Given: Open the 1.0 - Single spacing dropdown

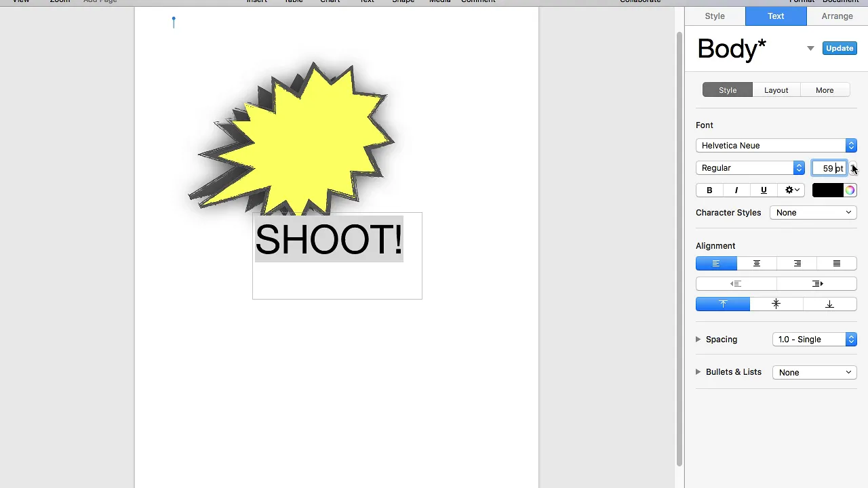Looking at the screenshot, I should pyautogui.click(x=814, y=340).
